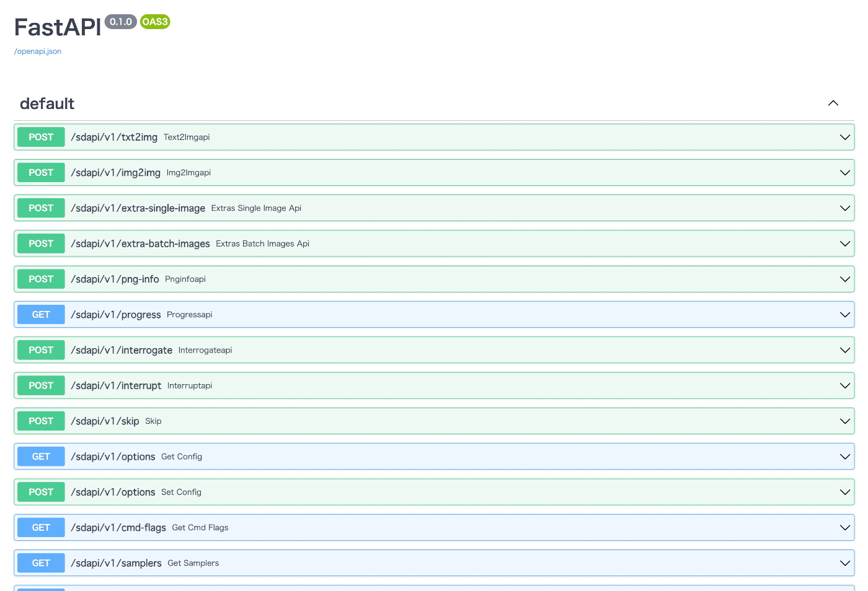Click POST badge for interrogate

point(41,350)
